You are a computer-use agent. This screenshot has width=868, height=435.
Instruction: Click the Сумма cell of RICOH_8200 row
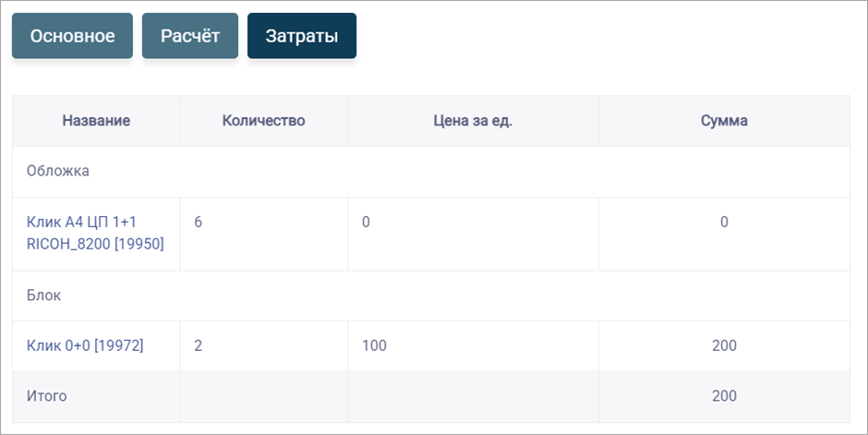point(724,234)
